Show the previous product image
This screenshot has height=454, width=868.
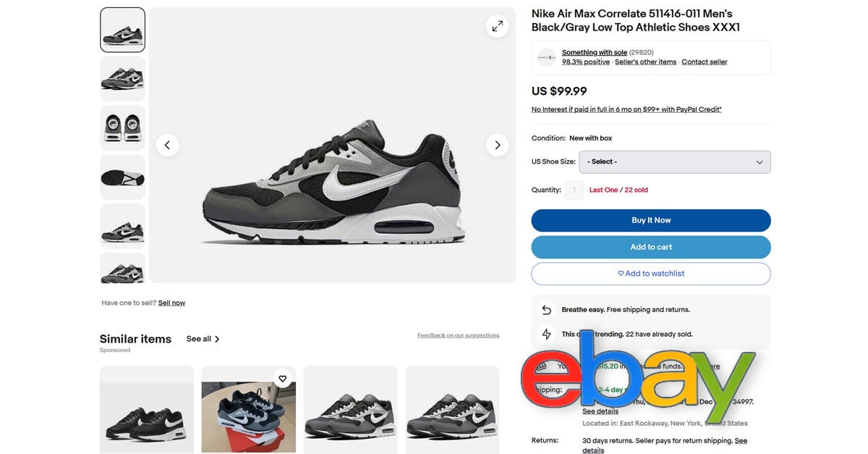coord(167,145)
